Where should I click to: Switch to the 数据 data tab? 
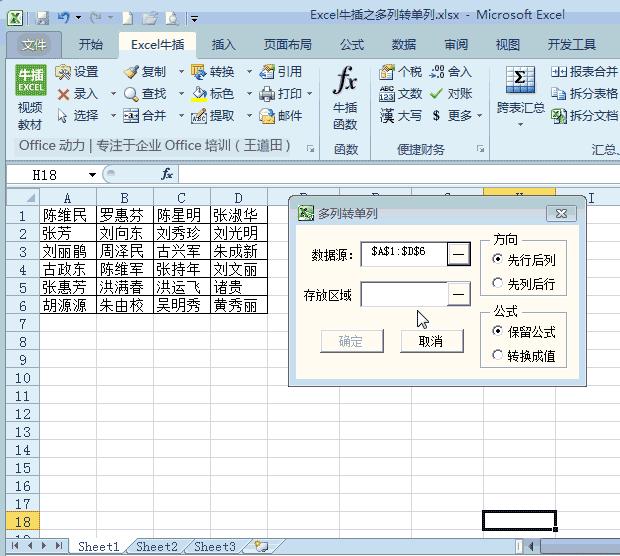404,45
